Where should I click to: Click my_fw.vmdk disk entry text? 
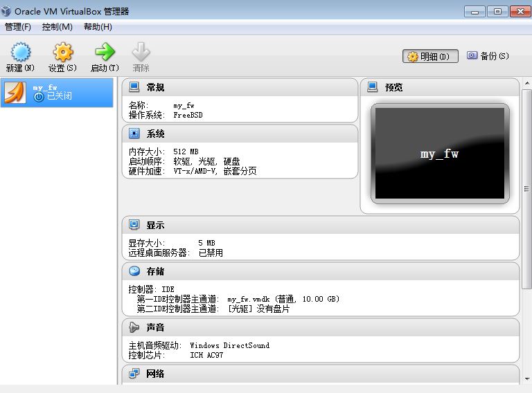pyautogui.click(x=283, y=299)
